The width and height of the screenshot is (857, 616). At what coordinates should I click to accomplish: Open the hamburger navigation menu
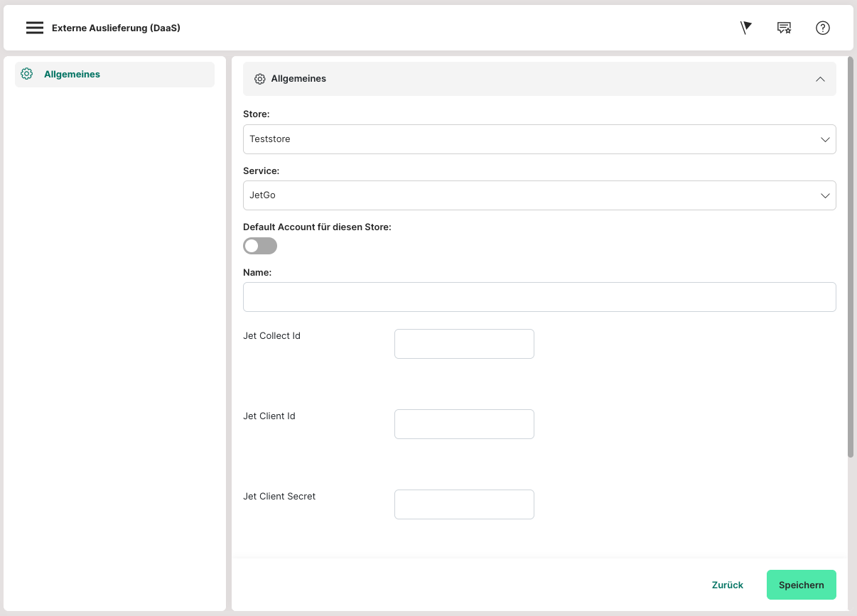[x=35, y=28]
